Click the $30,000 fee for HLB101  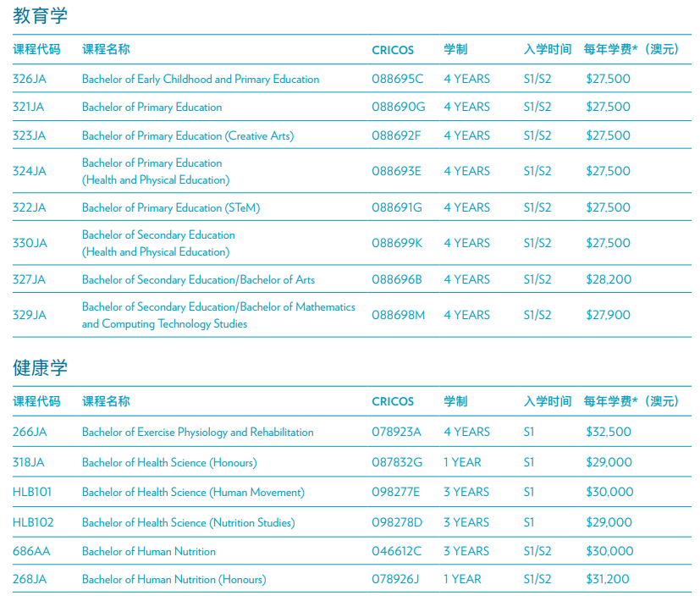(609, 492)
